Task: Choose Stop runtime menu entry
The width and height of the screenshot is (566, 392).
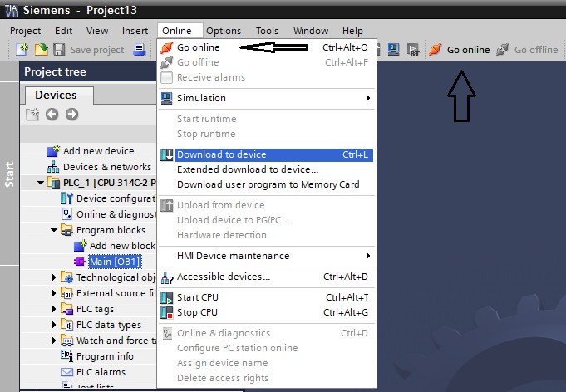Action: point(206,134)
